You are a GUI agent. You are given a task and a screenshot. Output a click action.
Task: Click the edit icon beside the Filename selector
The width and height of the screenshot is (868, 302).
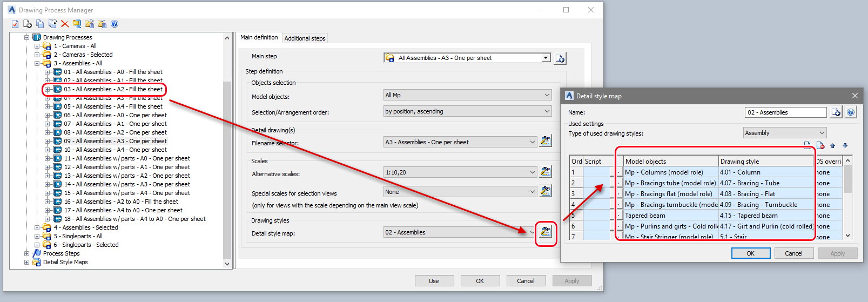(546, 142)
